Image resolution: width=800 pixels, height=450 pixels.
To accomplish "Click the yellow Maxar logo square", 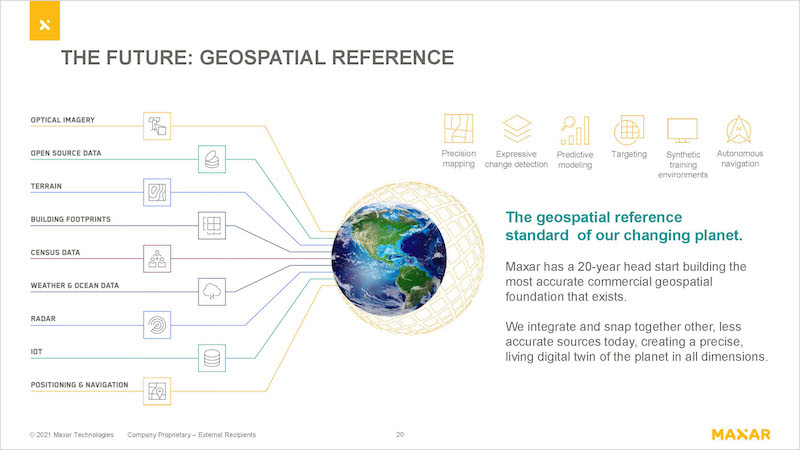I will point(45,20).
